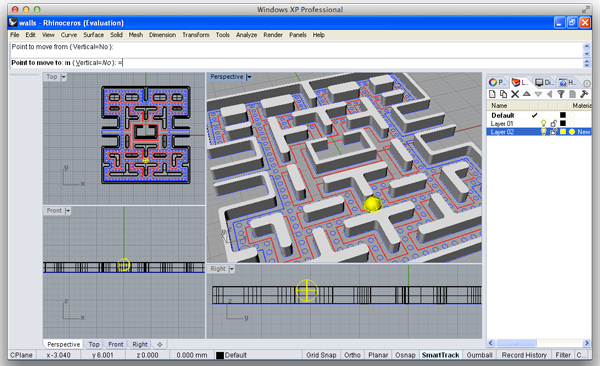Select the Perspective viewport tab at bottom
The width and height of the screenshot is (600, 366).
[x=64, y=344]
